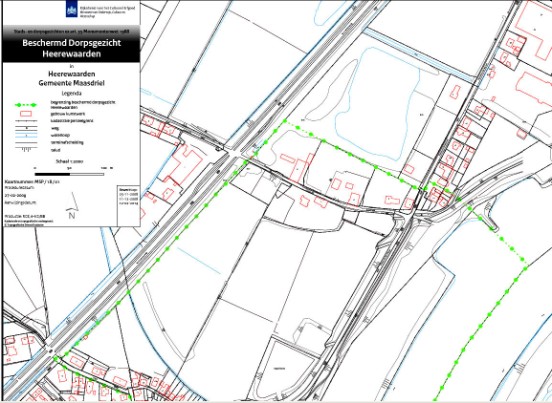Click the black-and-white scale bar
This screenshot has height=403, width=552.
[x=69, y=174]
